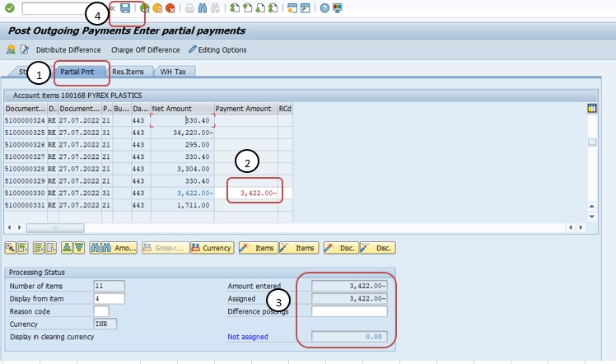
Task: Click the Not assigned 0.00 value
Action: (349, 337)
